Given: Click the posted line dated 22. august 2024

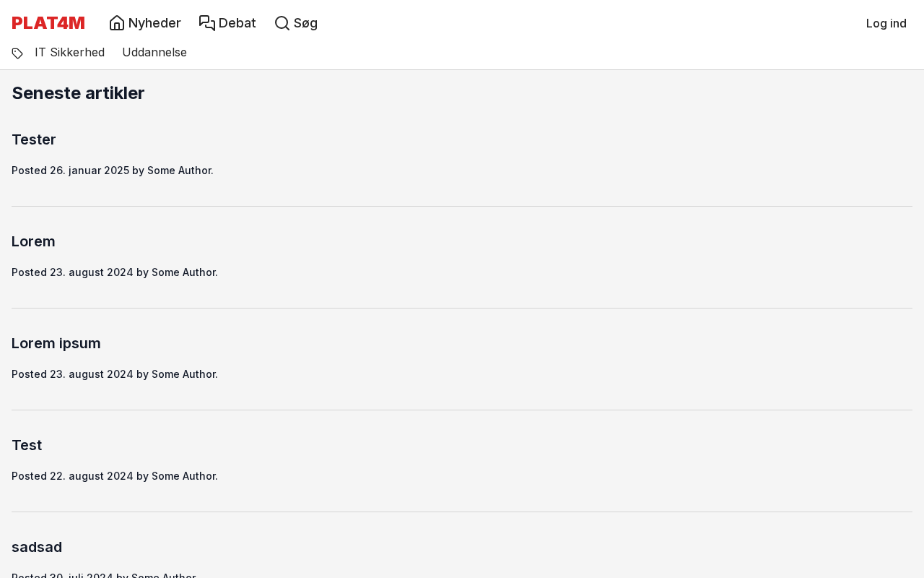Looking at the screenshot, I should (x=115, y=476).
